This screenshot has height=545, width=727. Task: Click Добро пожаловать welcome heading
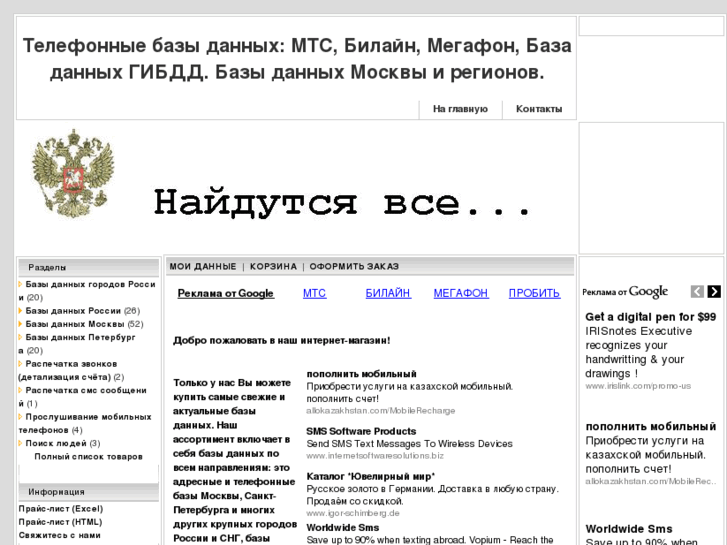[282, 341]
